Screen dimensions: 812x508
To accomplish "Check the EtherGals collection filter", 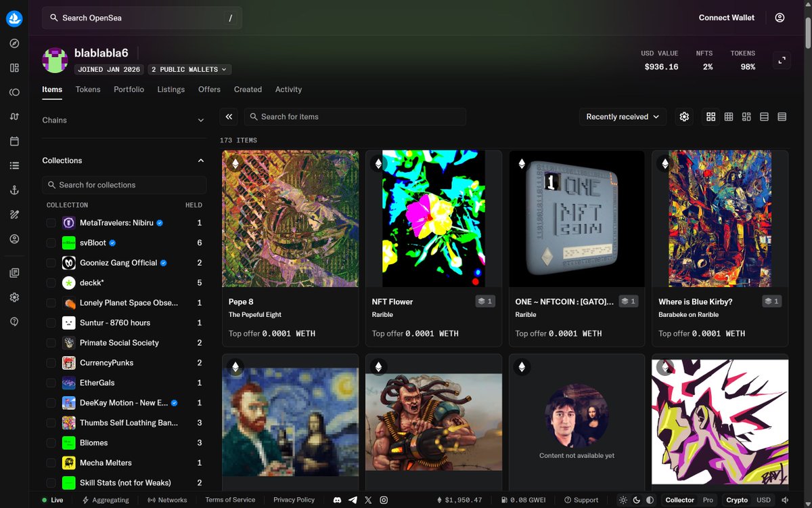I will pos(51,383).
